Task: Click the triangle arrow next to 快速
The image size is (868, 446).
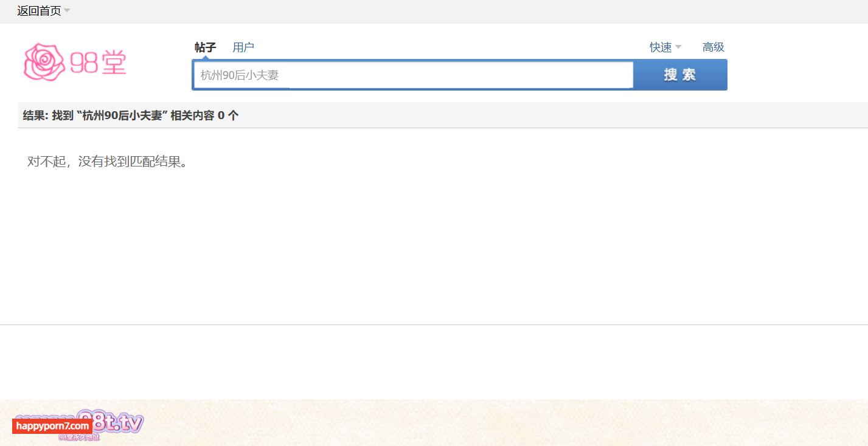Action: pyautogui.click(x=678, y=47)
